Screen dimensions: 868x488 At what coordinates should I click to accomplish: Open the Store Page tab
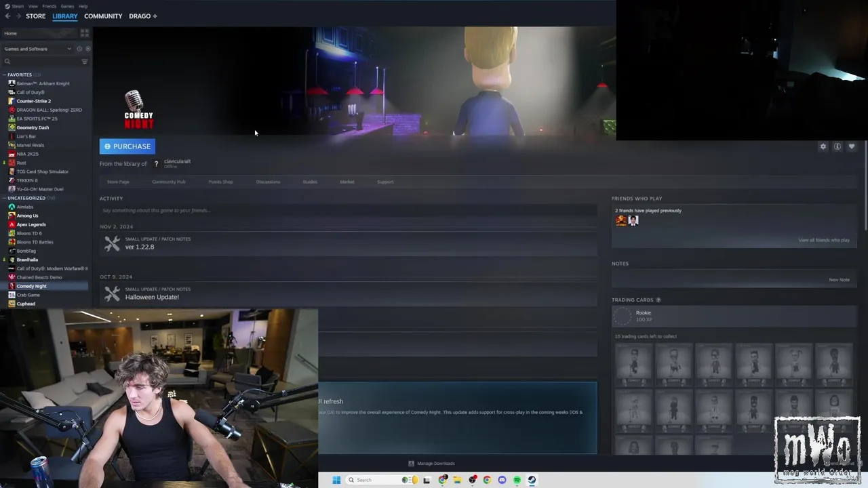tap(118, 182)
